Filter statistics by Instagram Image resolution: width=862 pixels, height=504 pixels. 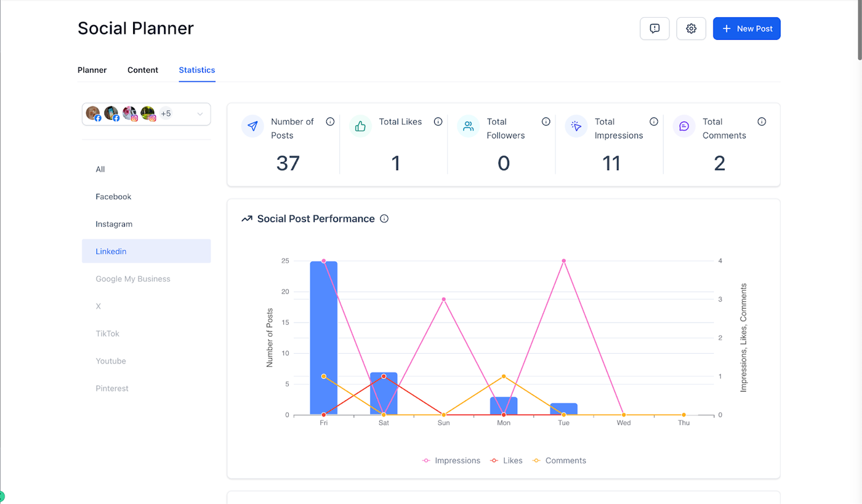[x=114, y=224]
